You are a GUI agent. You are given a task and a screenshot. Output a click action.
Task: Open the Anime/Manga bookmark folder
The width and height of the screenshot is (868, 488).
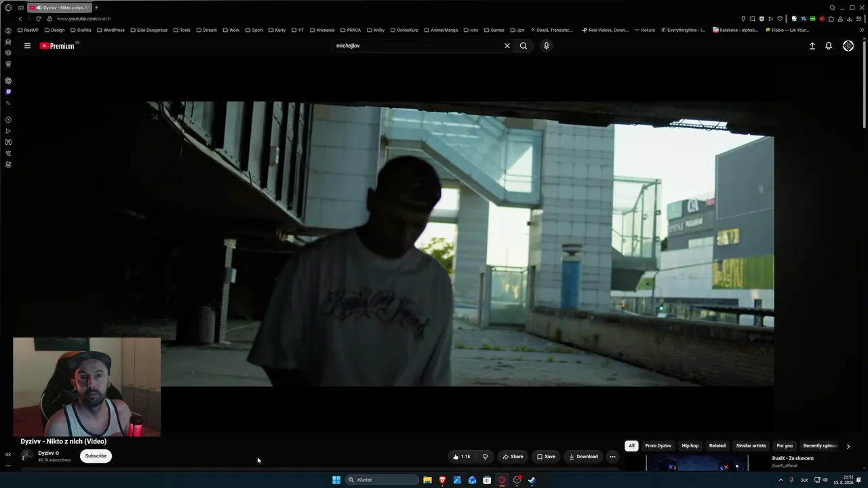click(x=441, y=30)
